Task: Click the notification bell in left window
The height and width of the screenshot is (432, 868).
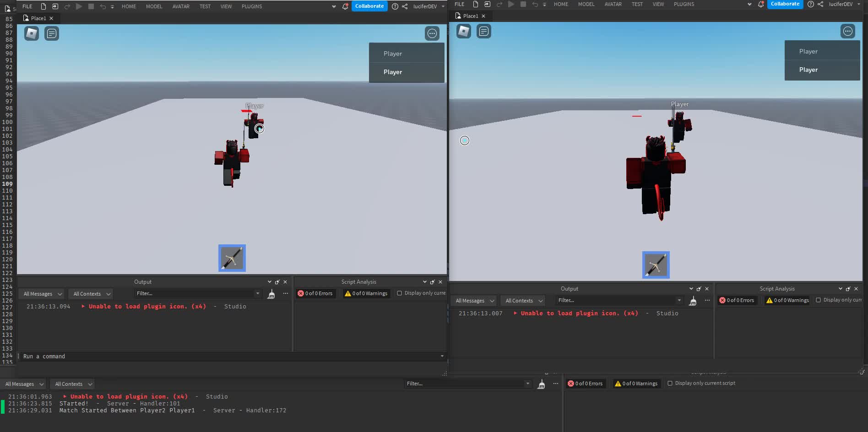Action: tap(345, 6)
